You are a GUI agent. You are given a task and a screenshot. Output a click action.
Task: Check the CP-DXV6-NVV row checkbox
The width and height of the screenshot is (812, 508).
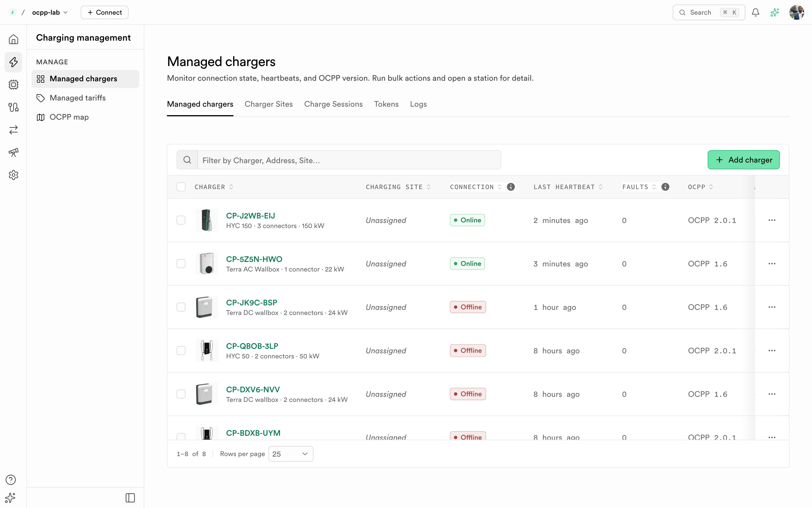(x=181, y=394)
